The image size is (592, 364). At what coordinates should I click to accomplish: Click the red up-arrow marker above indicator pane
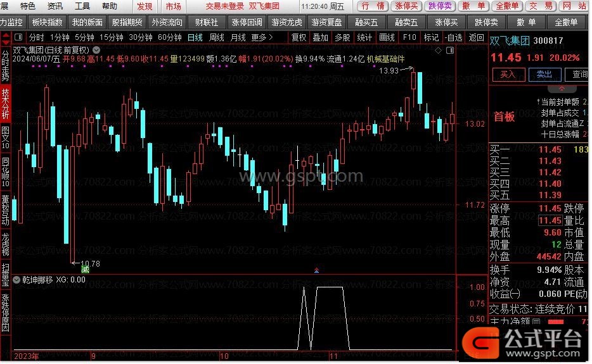(x=316, y=270)
